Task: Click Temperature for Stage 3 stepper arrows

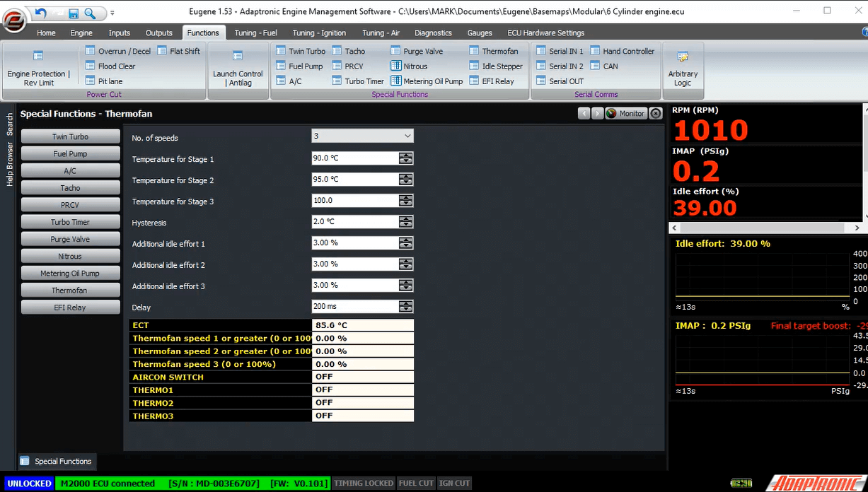Action: pyautogui.click(x=405, y=201)
